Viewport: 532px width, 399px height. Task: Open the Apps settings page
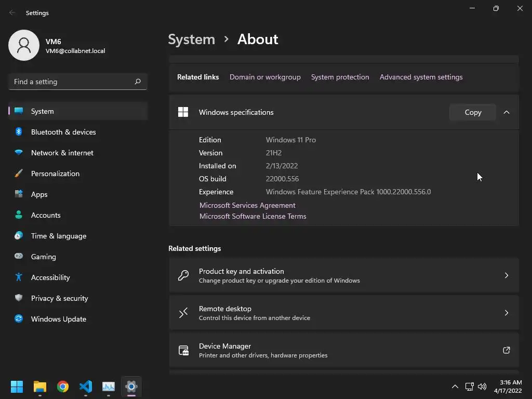(78, 194)
